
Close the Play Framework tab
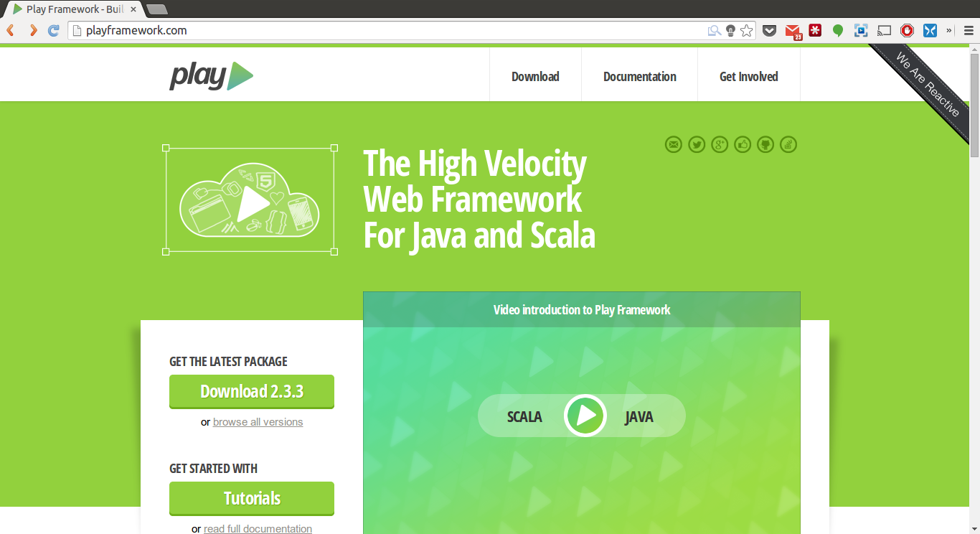(133, 9)
